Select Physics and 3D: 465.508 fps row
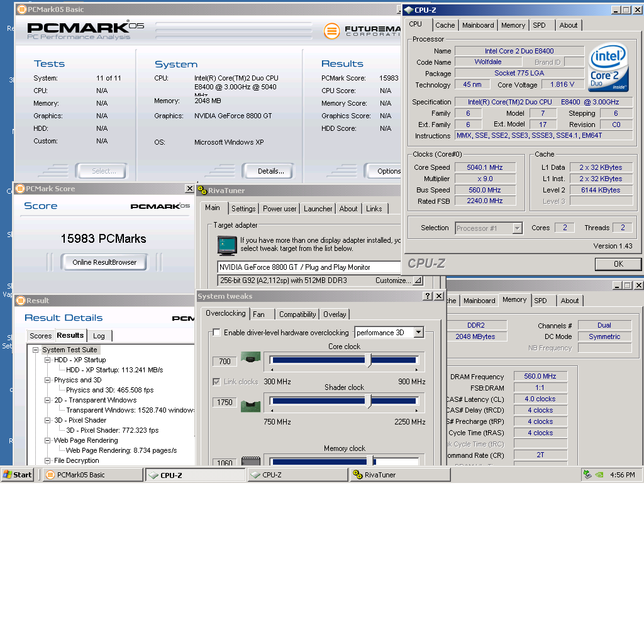 click(109, 390)
